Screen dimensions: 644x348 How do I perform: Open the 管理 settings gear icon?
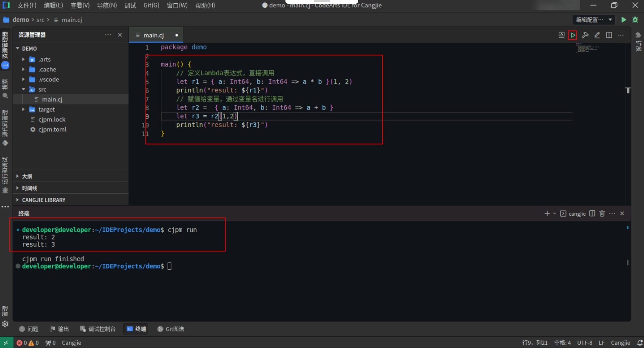click(5, 324)
